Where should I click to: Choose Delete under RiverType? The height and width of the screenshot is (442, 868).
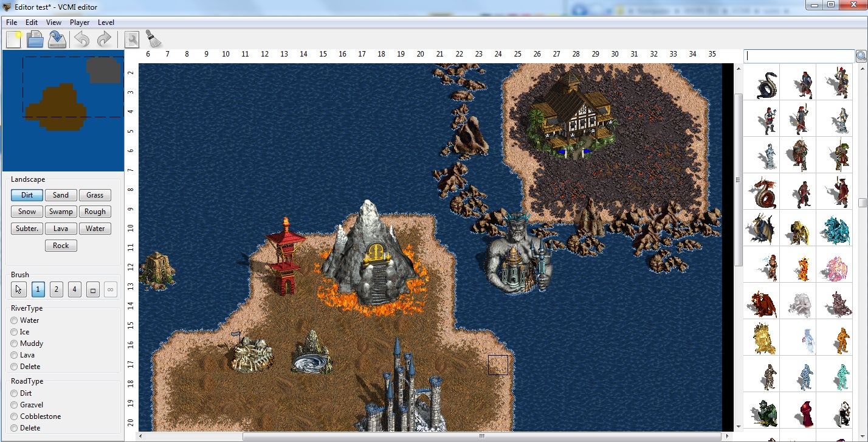[x=25, y=367]
